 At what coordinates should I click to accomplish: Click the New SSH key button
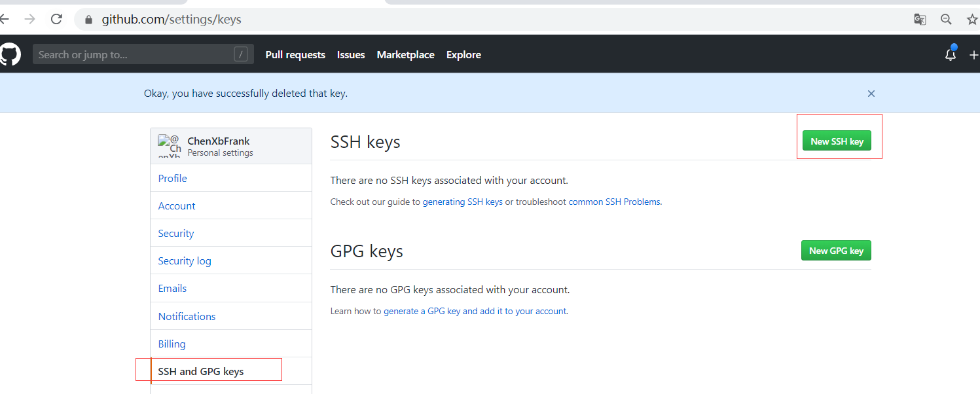pos(837,141)
